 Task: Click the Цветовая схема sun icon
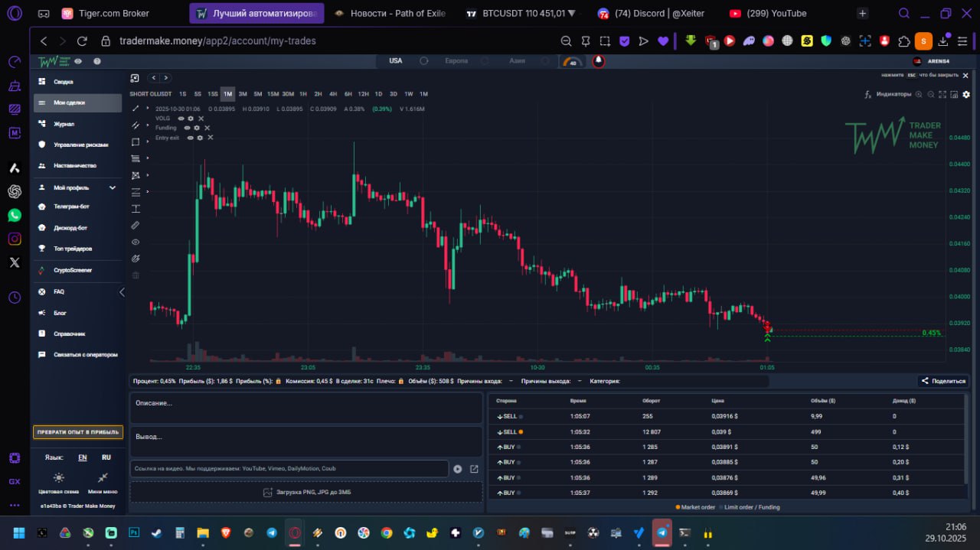coord(59,477)
